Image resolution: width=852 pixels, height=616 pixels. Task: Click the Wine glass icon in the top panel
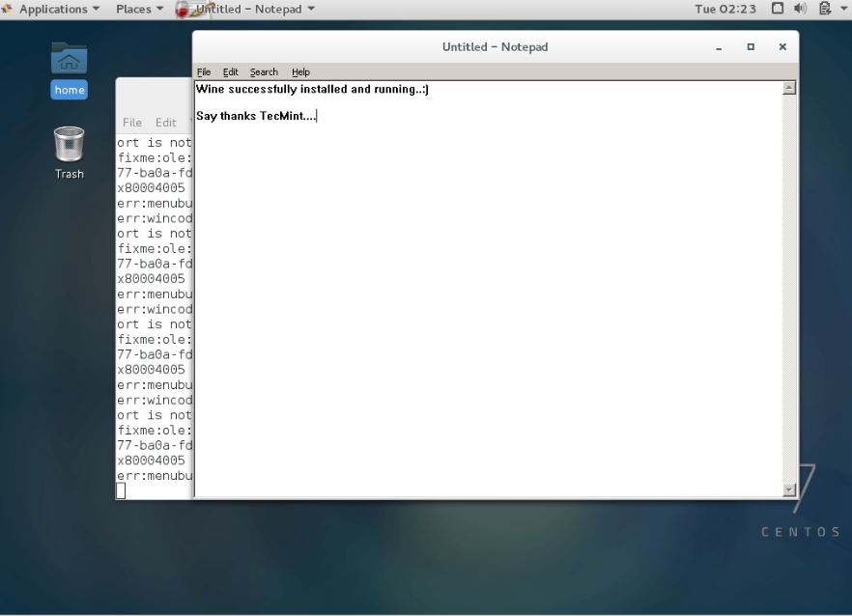[x=183, y=10]
